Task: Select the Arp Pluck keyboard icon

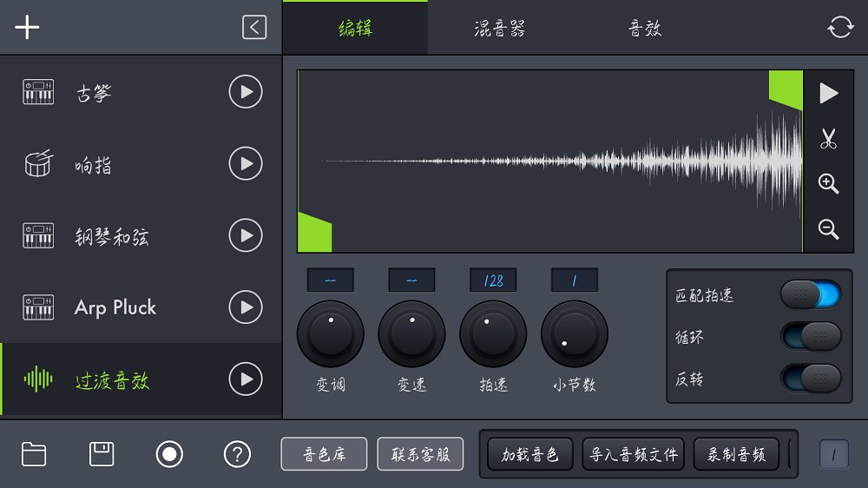Action: click(x=38, y=307)
